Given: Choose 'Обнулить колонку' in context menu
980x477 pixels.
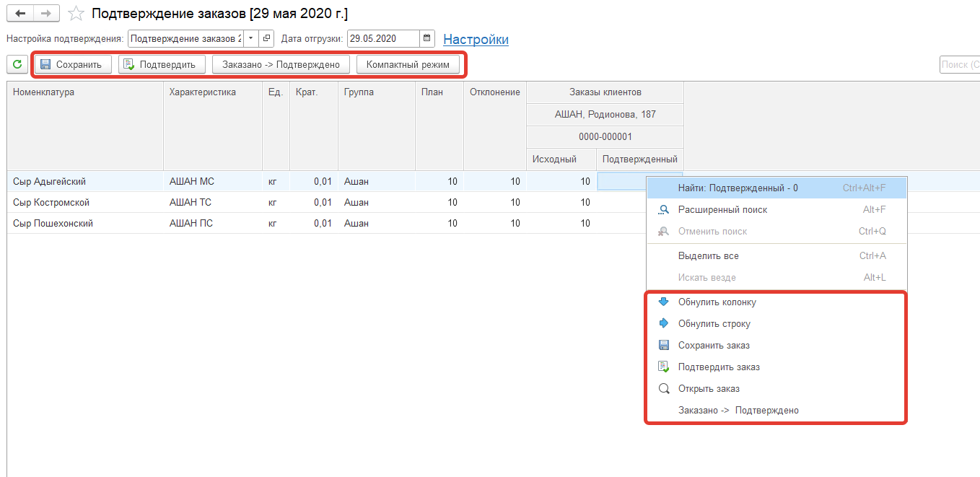Looking at the screenshot, I should (x=717, y=302).
